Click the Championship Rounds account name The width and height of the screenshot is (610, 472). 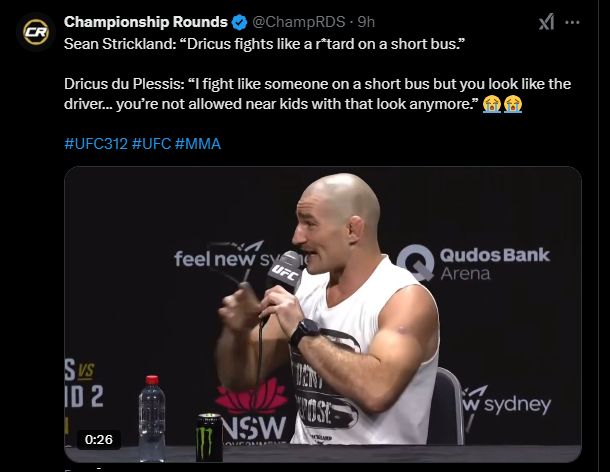[x=145, y=22]
